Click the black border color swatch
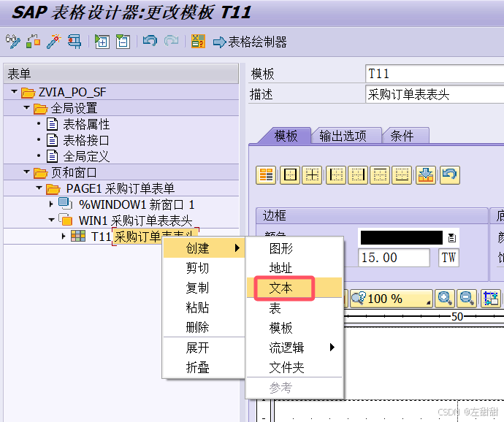 (x=402, y=238)
